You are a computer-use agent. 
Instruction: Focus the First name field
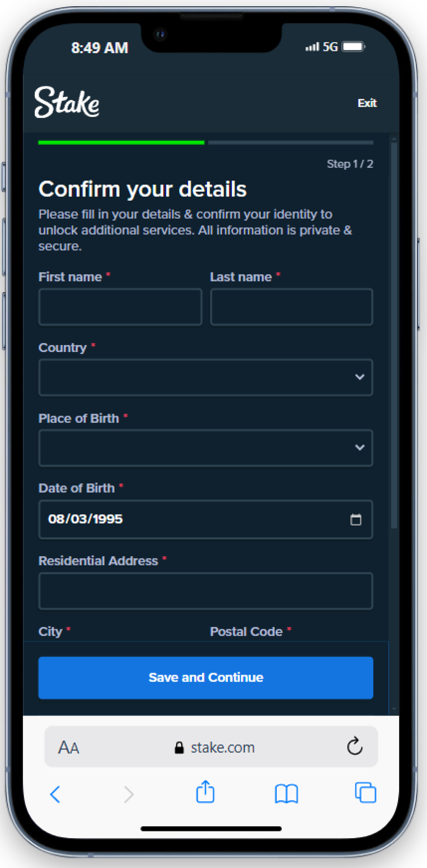click(x=120, y=307)
